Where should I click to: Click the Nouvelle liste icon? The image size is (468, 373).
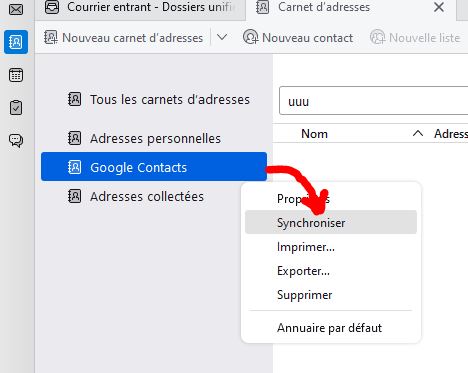pos(377,37)
